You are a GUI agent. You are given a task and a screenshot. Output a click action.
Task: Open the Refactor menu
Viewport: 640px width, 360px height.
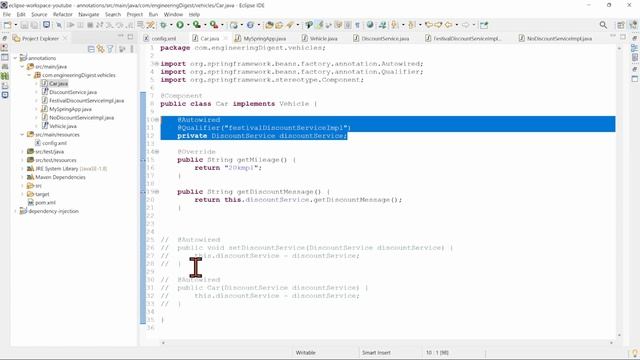click(x=62, y=14)
